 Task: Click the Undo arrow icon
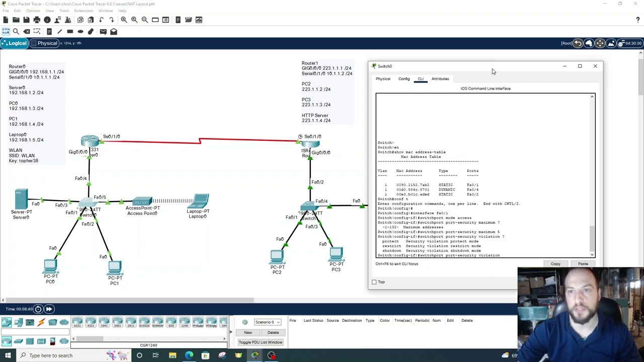(x=101, y=20)
